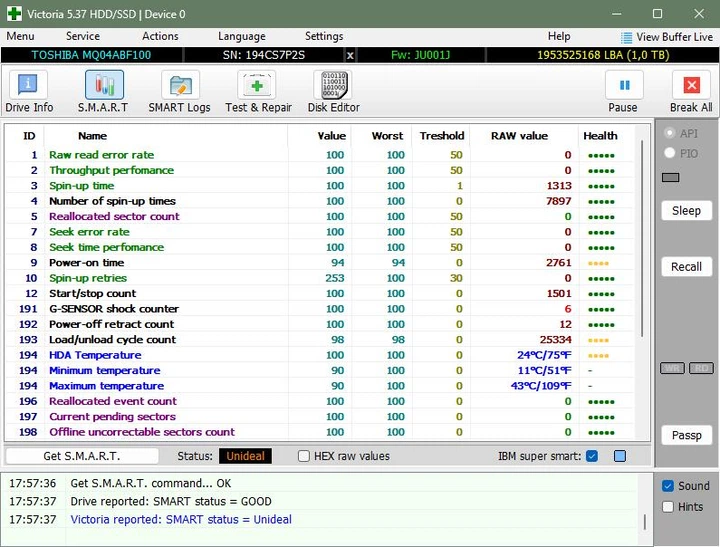Click the Recall button
The image size is (720, 547).
(686, 267)
